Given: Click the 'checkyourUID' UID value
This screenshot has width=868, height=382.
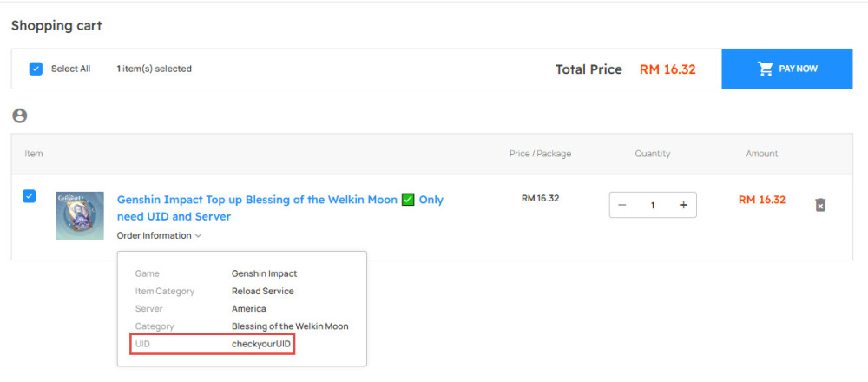Looking at the screenshot, I should [261, 344].
